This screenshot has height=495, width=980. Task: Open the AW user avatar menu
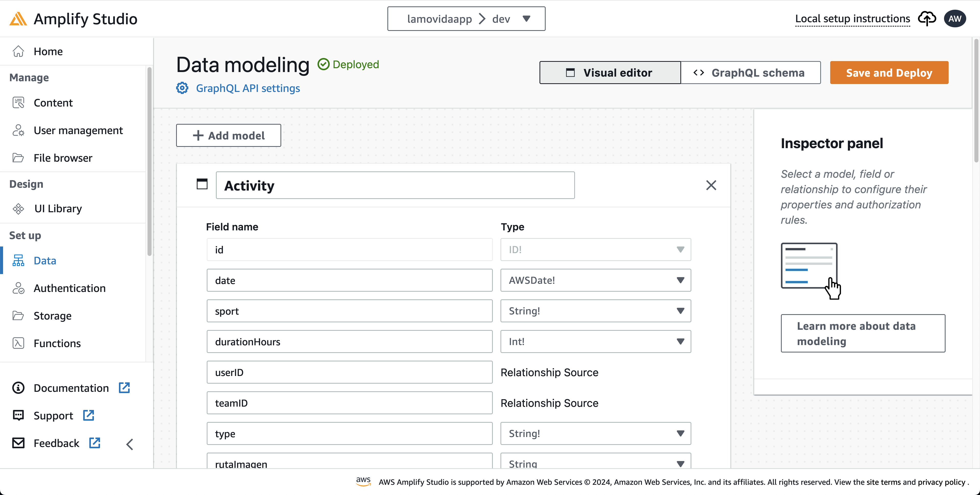[954, 19]
